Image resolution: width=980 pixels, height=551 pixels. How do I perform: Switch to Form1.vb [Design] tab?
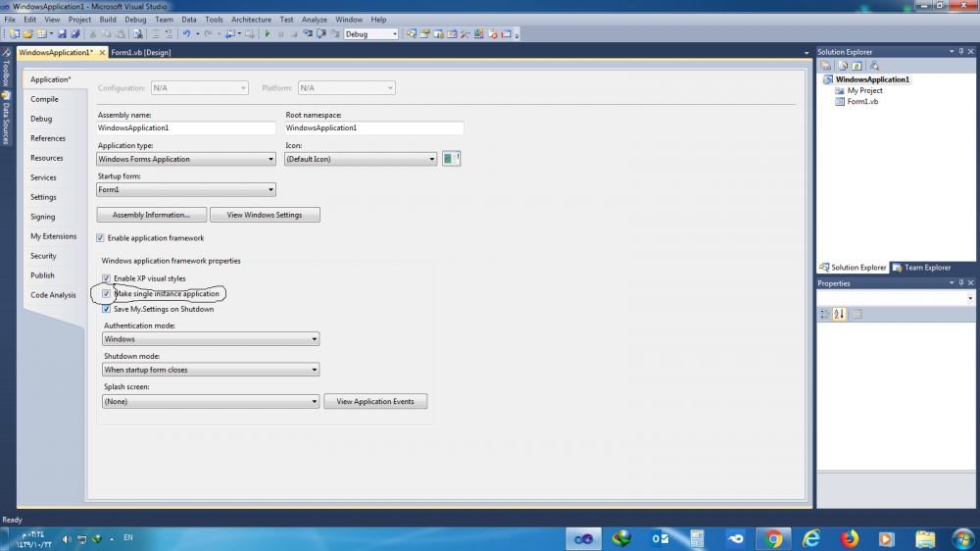tap(140, 53)
